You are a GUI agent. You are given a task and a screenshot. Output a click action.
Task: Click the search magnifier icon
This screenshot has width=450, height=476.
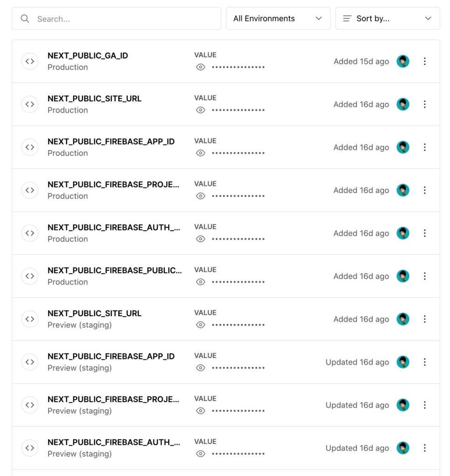pyautogui.click(x=25, y=19)
